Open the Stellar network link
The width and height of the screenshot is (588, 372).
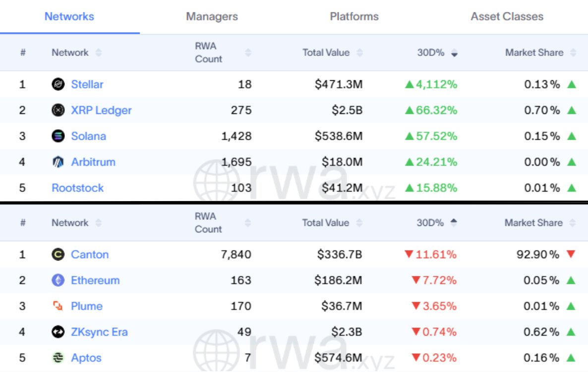tap(87, 84)
